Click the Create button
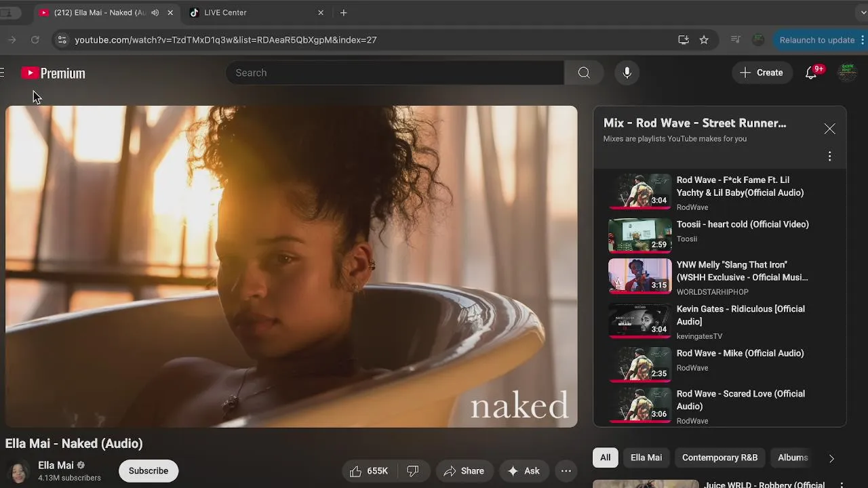 [762, 73]
